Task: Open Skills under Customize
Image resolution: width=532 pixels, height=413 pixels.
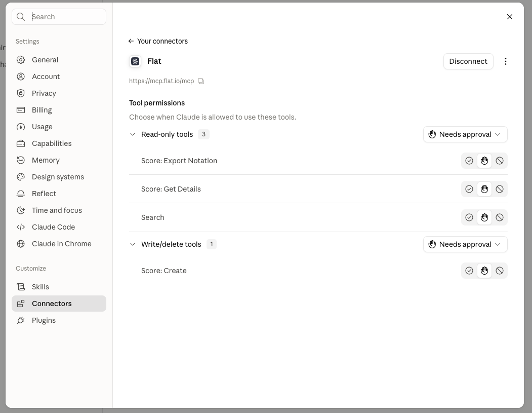Action: coord(59,287)
